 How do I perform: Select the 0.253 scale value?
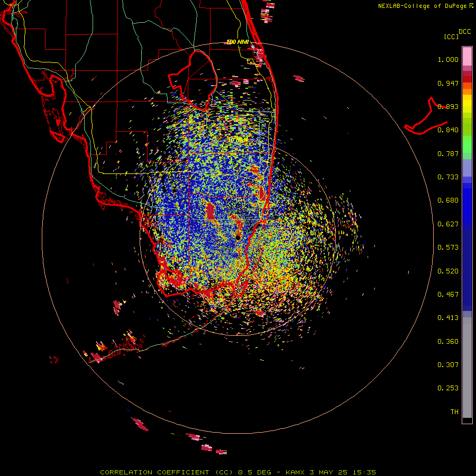pyautogui.click(x=448, y=388)
